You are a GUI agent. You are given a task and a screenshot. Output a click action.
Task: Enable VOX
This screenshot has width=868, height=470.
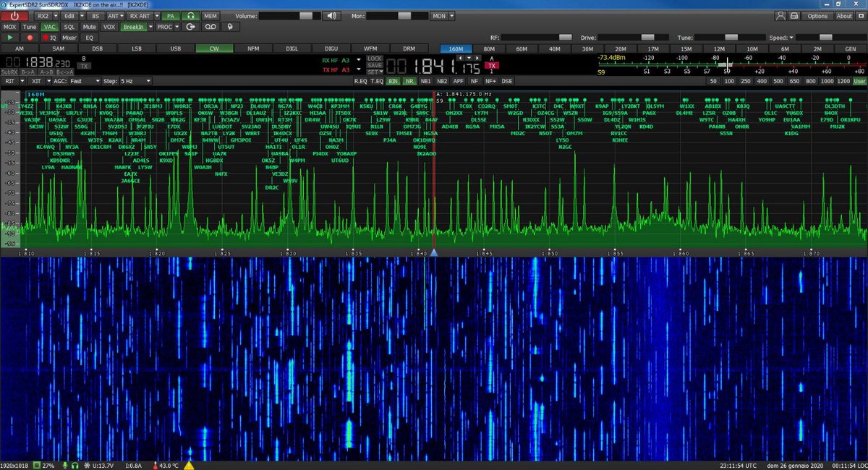tap(109, 27)
